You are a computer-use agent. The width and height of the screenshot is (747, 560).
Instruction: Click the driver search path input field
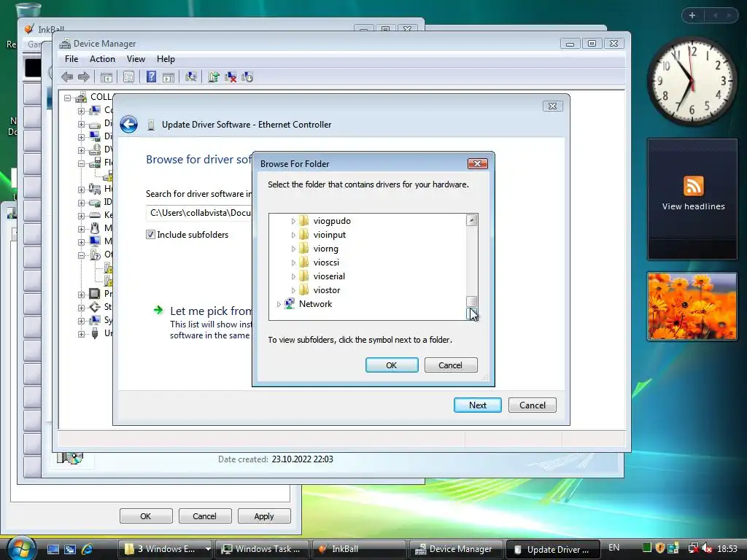point(199,213)
